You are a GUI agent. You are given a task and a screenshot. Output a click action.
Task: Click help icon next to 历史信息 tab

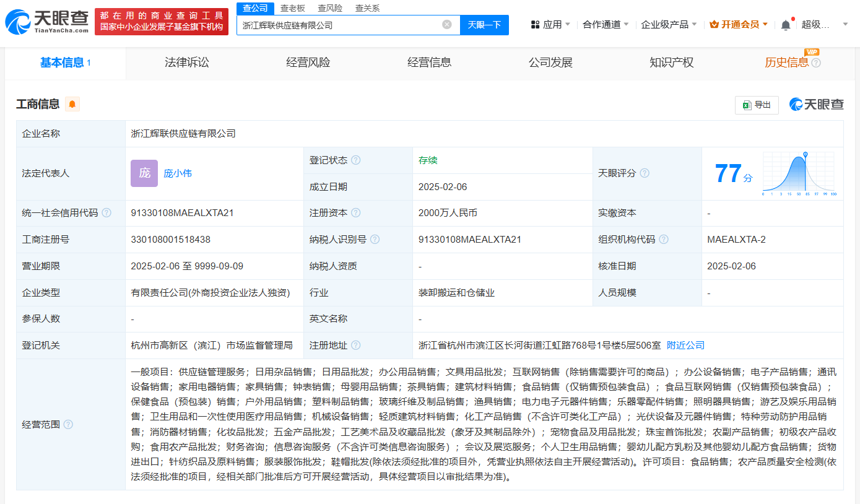click(x=816, y=63)
